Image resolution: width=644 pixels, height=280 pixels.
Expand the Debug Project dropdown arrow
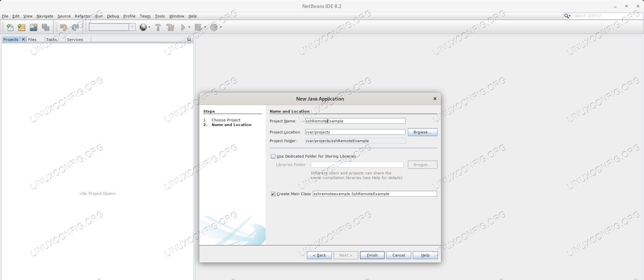coord(205,27)
